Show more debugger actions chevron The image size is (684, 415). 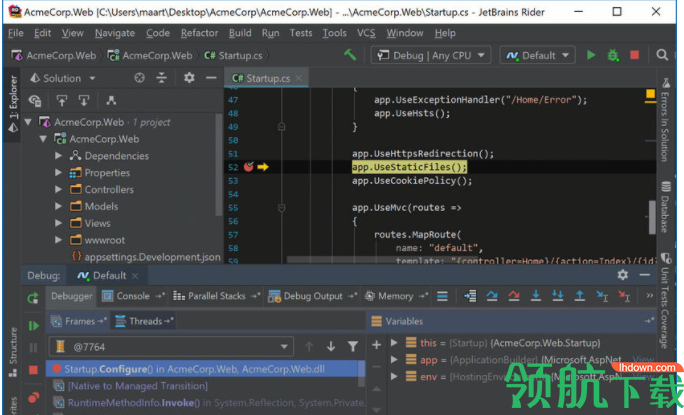650,295
